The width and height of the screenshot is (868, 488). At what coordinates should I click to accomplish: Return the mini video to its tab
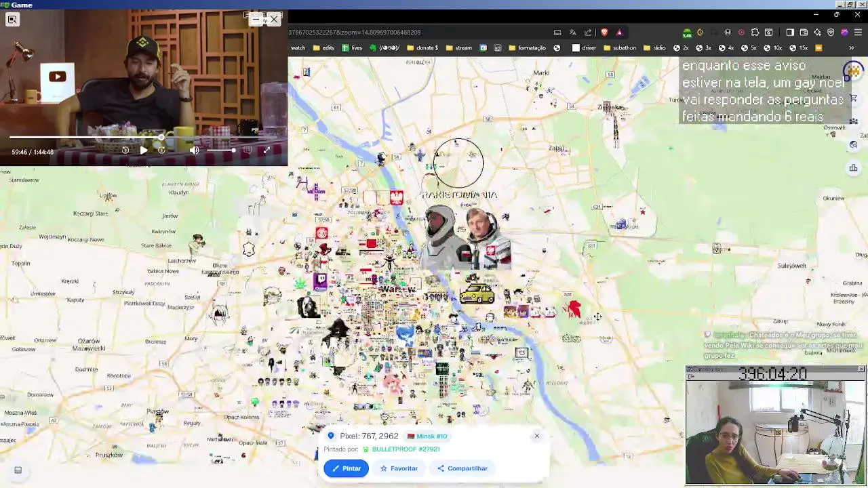point(256,20)
